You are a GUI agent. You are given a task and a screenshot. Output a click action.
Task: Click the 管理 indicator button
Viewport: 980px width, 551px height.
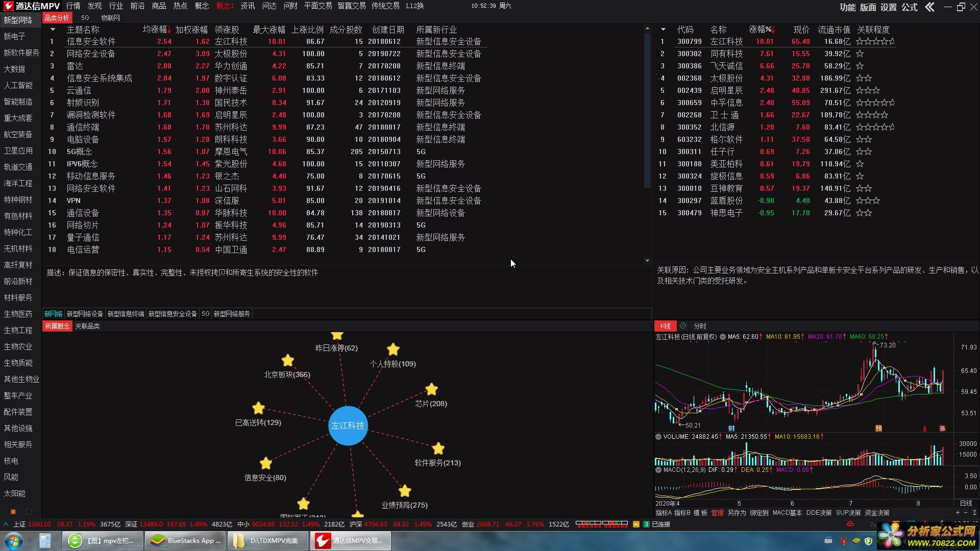(x=717, y=513)
